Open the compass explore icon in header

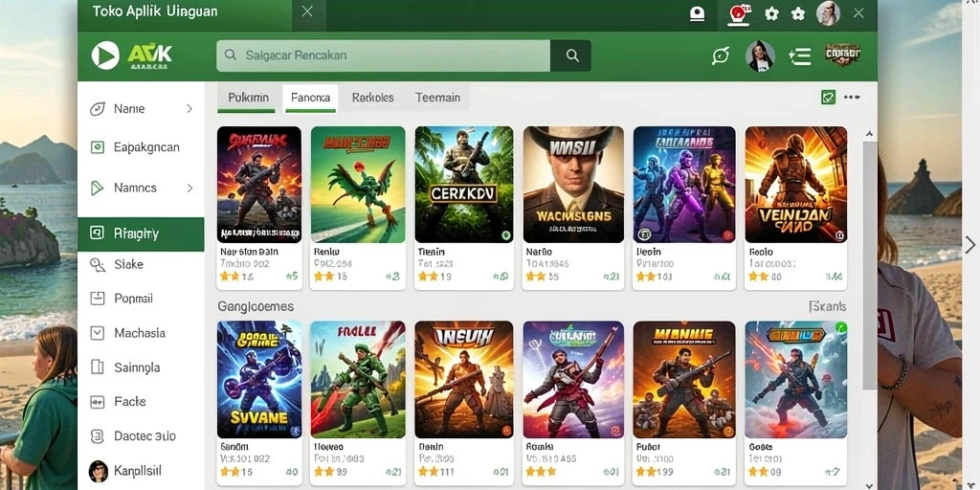(721, 56)
